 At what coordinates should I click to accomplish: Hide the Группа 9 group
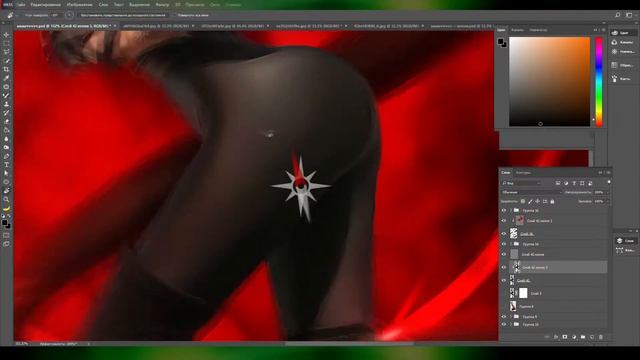pos(504,317)
